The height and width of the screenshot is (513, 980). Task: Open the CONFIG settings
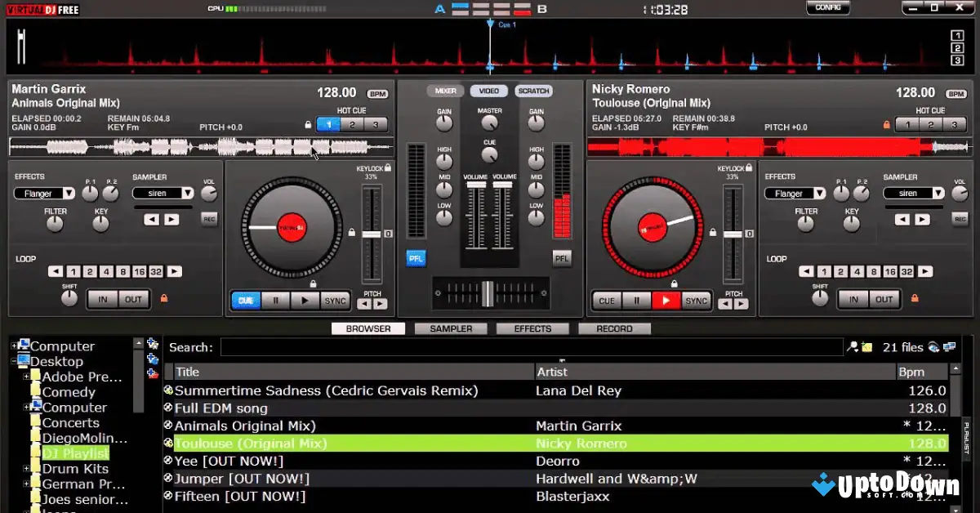click(x=827, y=7)
